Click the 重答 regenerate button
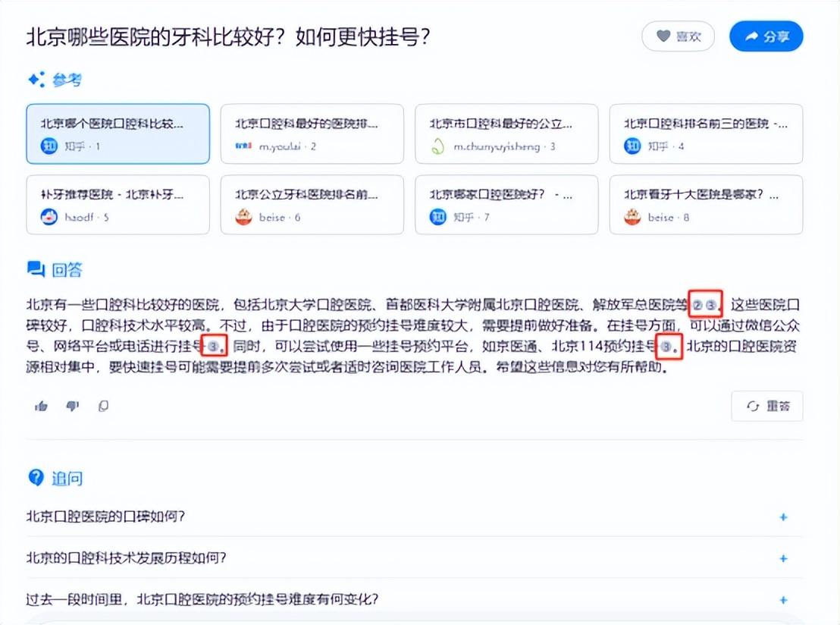Image resolution: width=840 pixels, height=625 pixels. tap(767, 407)
